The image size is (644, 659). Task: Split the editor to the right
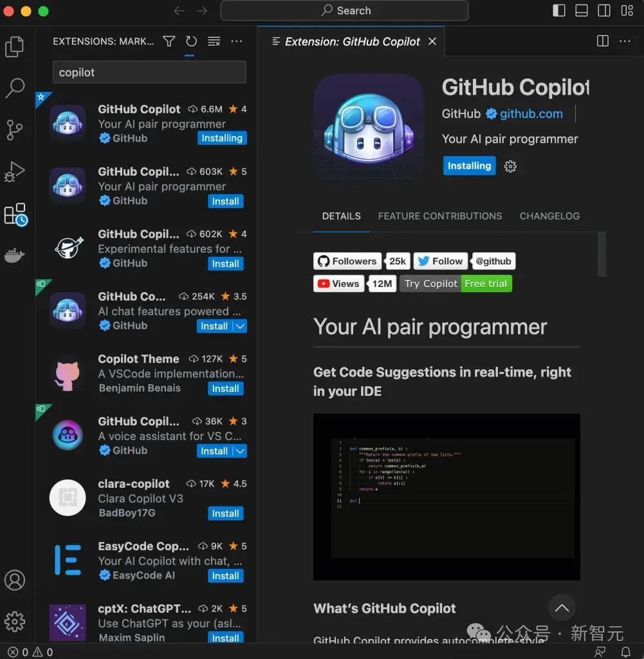tap(602, 41)
